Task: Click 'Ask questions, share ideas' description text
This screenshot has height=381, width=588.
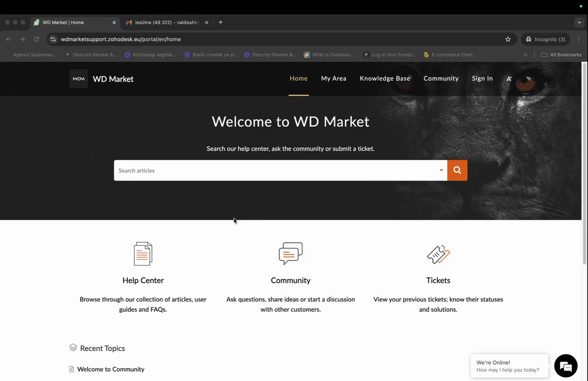Action: click(x=291, y=304)
